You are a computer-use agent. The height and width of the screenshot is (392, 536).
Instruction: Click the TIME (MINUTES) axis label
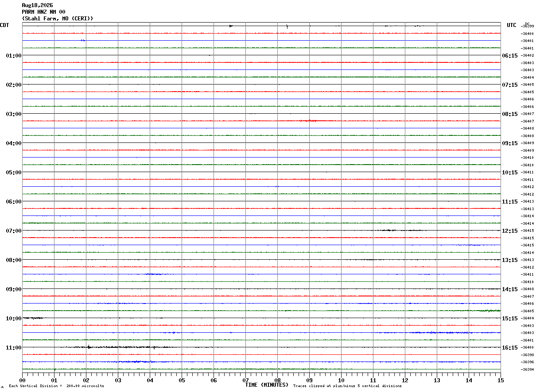pos(267,385)
